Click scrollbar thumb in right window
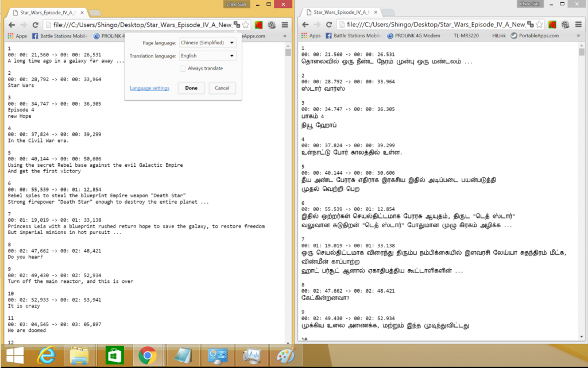This screenshot has height=368, width=588. point(582,52)
